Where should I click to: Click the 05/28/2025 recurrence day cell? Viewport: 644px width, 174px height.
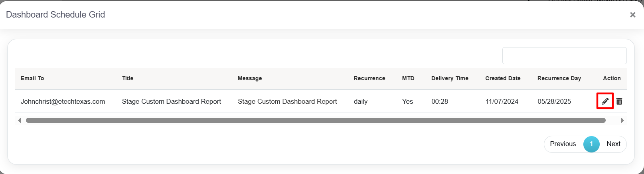pyautogui.click(x=554, y=101)
